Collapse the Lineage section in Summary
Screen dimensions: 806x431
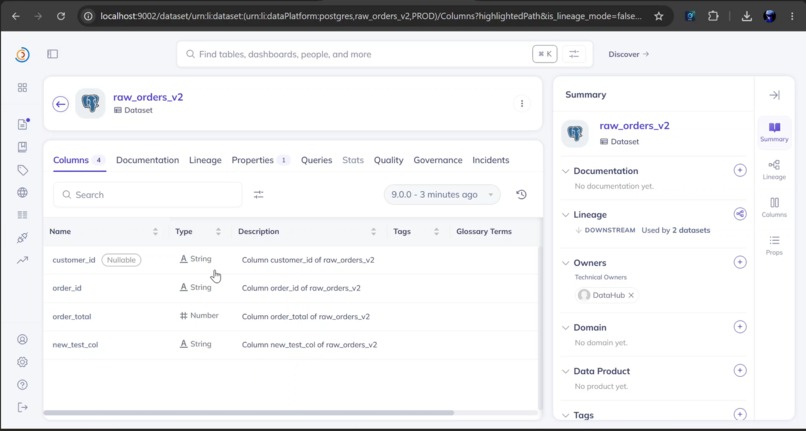click(x=565, y=214)
